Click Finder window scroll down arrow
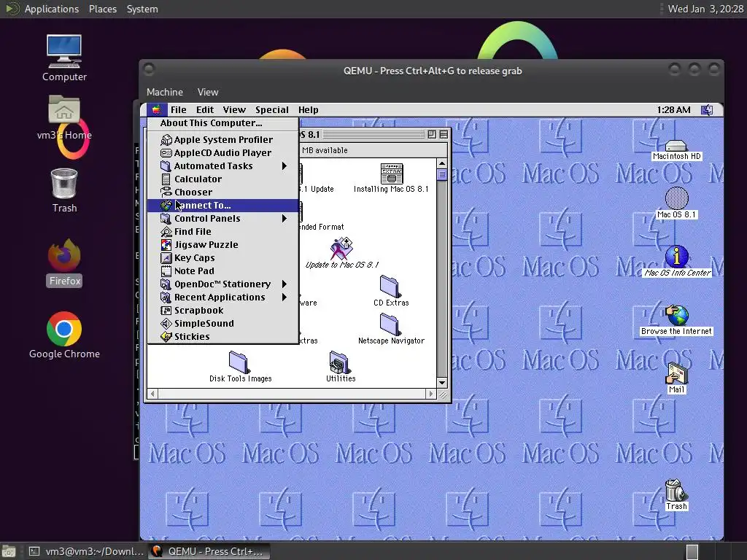This screenshot has height=560, width=747. 441,382
